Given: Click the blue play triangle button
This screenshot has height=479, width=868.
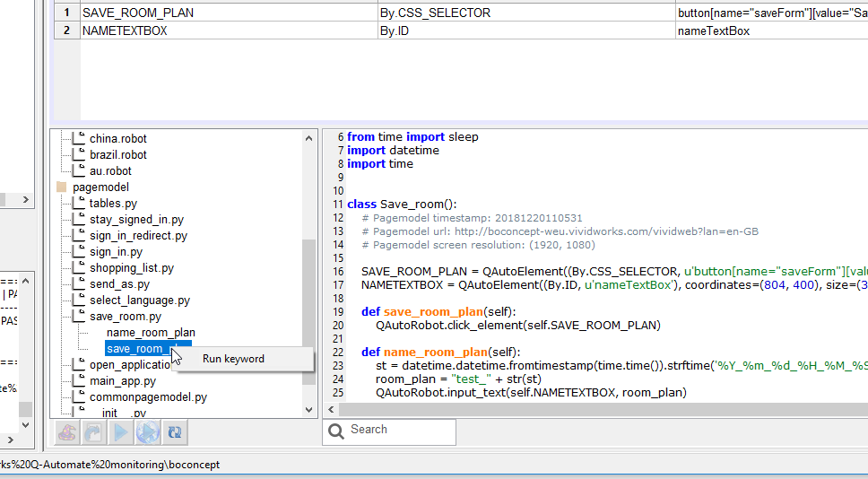Looking at the screenshot, I should pyautogui.click(x=121, y=432).
